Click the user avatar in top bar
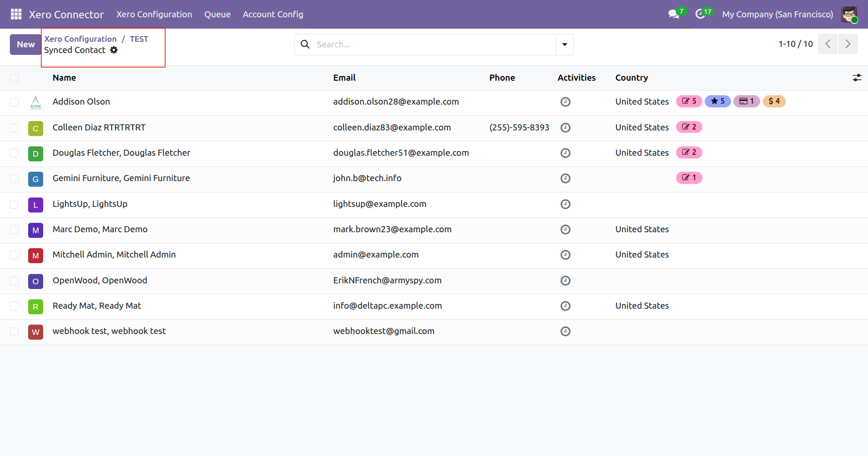This screenshot has width=868, height=456. (x=849, y=14)
